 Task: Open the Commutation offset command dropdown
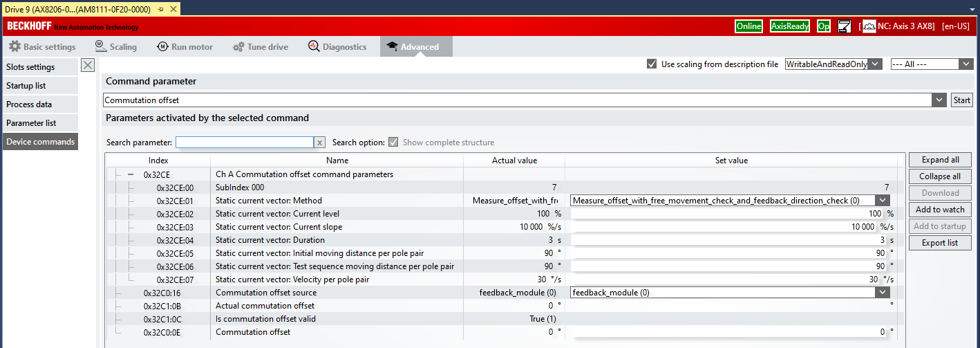(939, 100)
